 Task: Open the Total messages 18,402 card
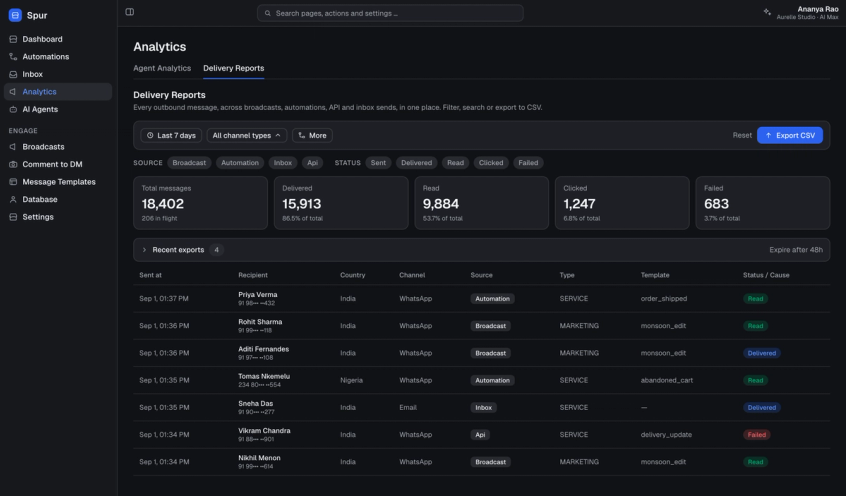[201, 203]
